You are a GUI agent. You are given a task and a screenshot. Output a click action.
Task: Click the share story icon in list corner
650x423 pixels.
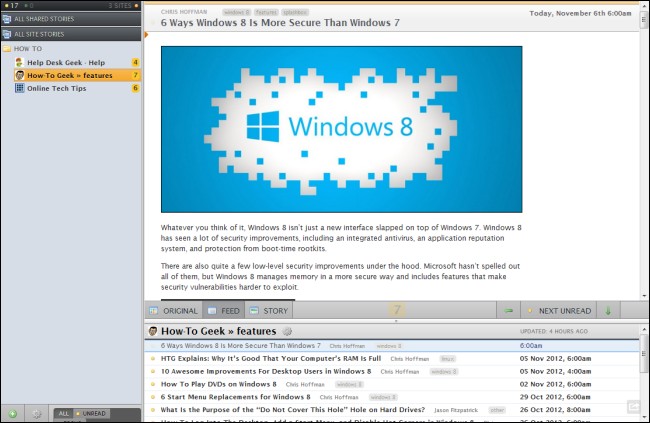(633, 406)
